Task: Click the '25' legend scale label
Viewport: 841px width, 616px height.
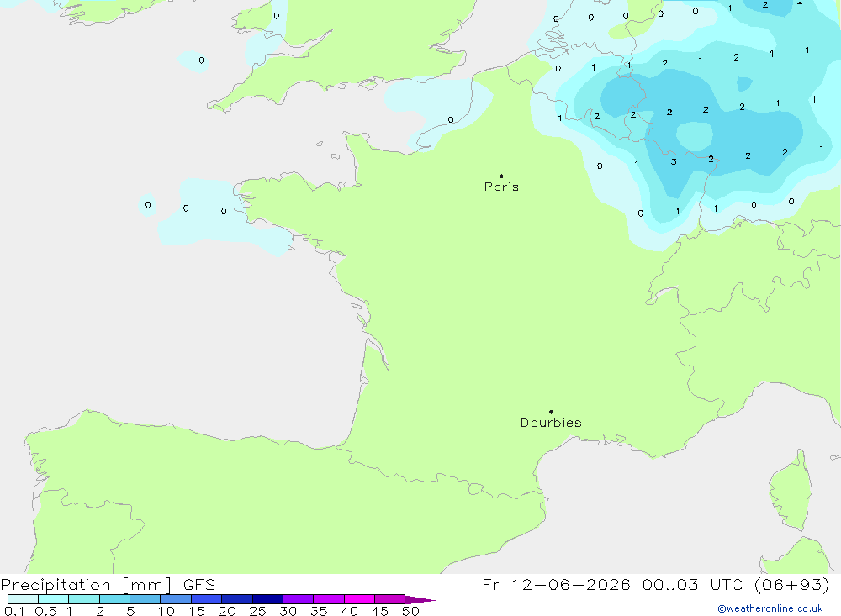Action: click(x=258, y=611)
